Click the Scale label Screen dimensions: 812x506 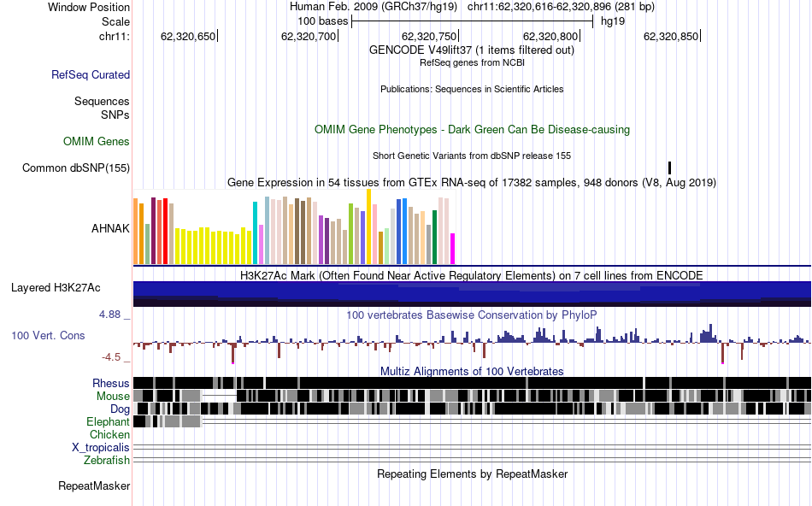[x=115, y=21]
